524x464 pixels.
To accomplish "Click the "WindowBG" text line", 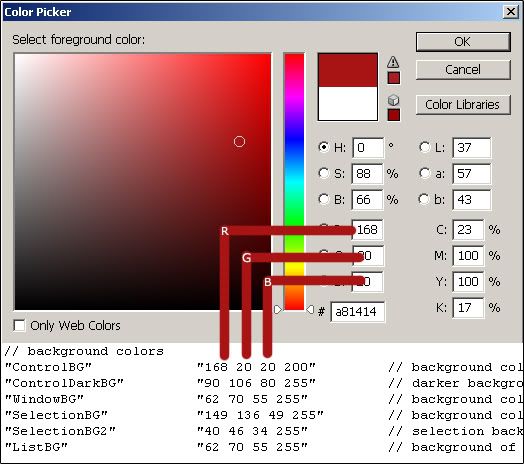I will click(44, 399).
